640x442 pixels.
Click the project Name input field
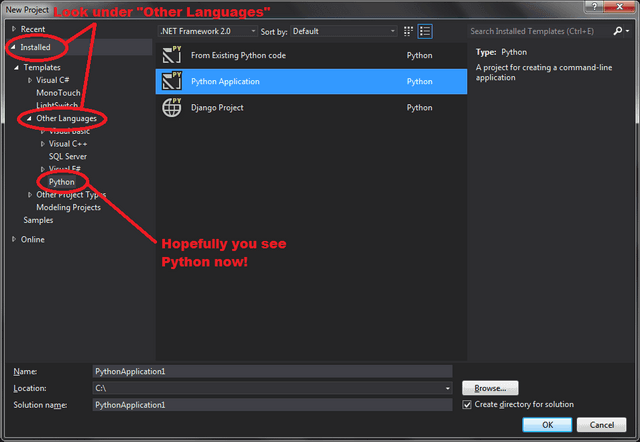272,371
